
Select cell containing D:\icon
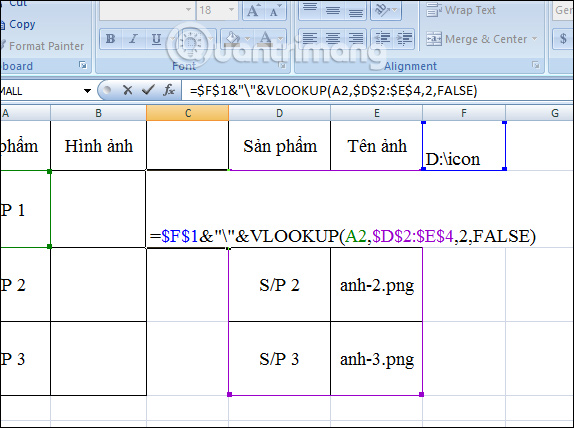tap(464, 146)
